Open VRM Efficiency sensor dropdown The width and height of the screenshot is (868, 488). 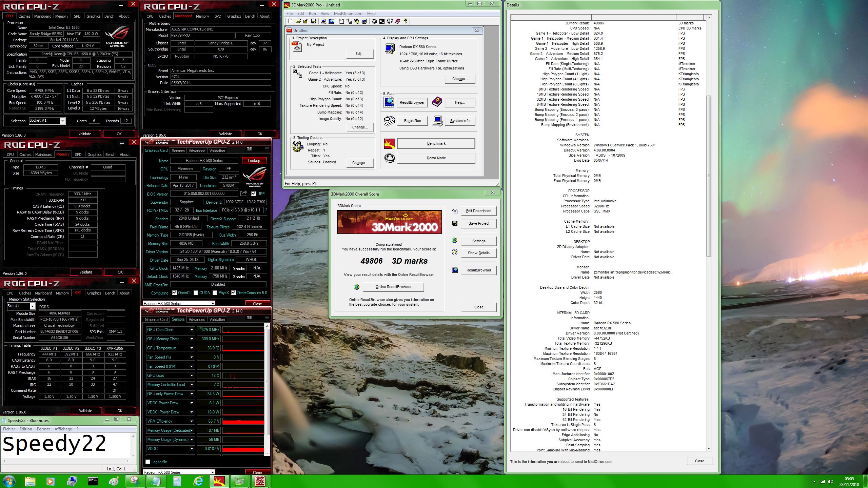point(192,421)
